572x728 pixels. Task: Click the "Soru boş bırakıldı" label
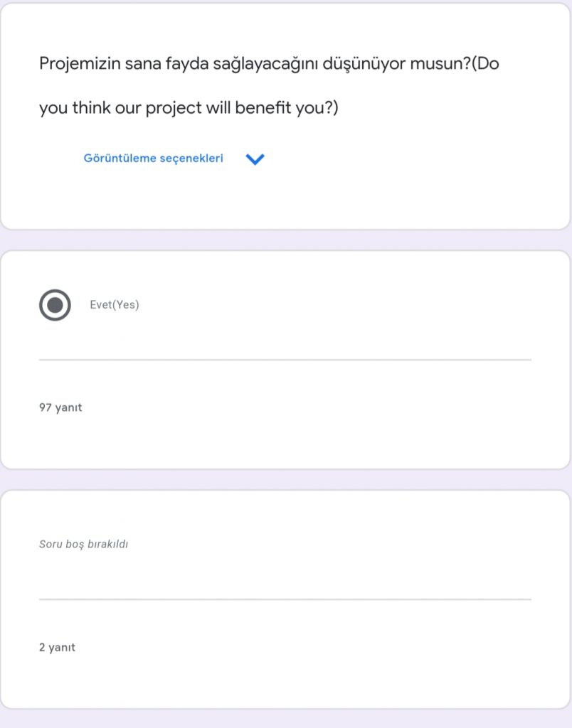tap(83, 545)
